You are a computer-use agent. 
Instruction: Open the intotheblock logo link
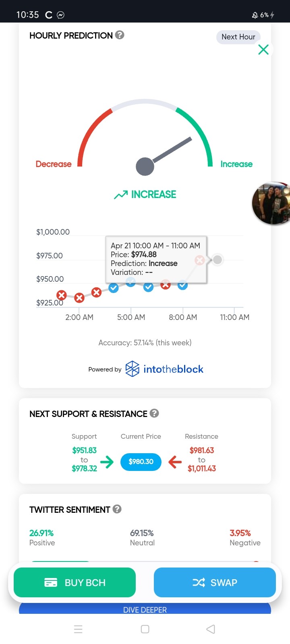click(164, 369)
